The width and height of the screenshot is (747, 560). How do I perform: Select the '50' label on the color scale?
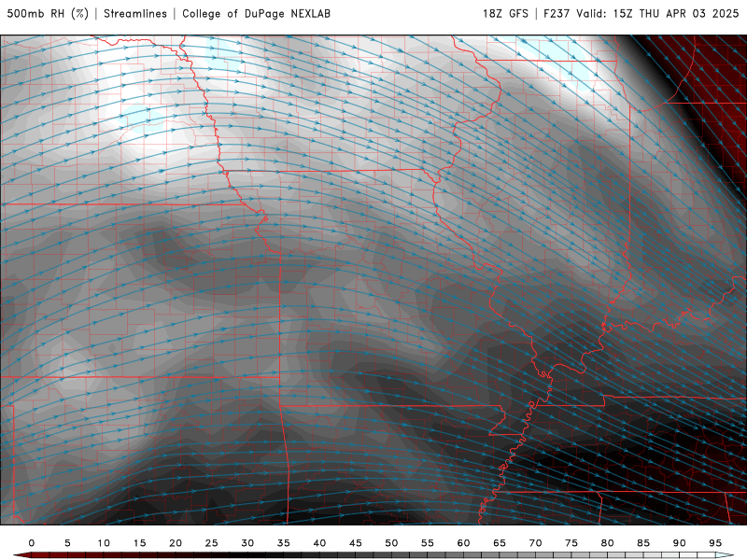[391, 543]
